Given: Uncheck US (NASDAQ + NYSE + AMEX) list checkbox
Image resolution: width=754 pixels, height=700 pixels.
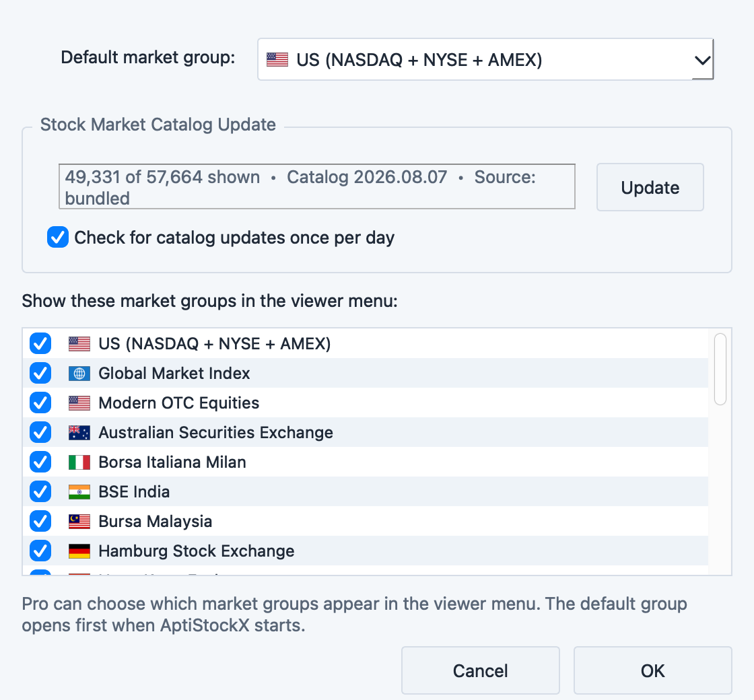Looking at the screenshot, I should point(40,344).
